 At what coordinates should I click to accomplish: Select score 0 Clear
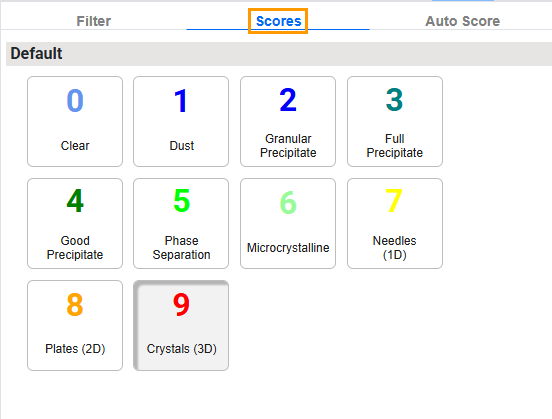[x=75, y=121]
